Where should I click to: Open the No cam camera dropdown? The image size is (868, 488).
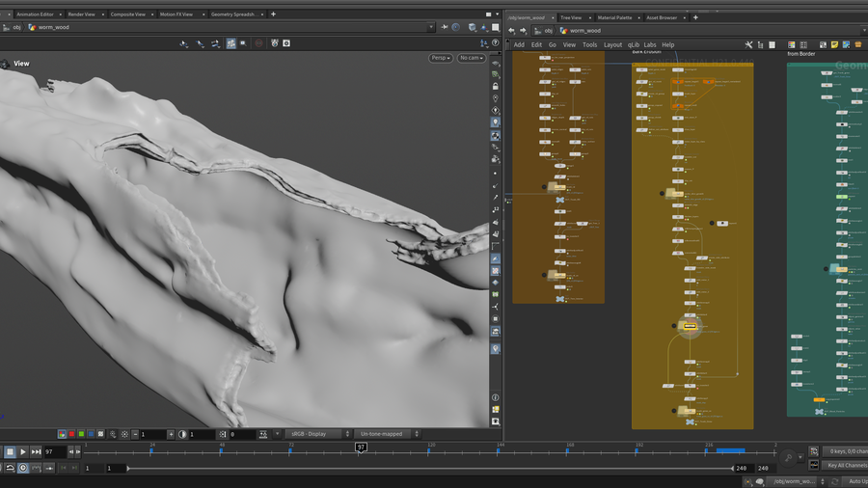click(470, 58)
